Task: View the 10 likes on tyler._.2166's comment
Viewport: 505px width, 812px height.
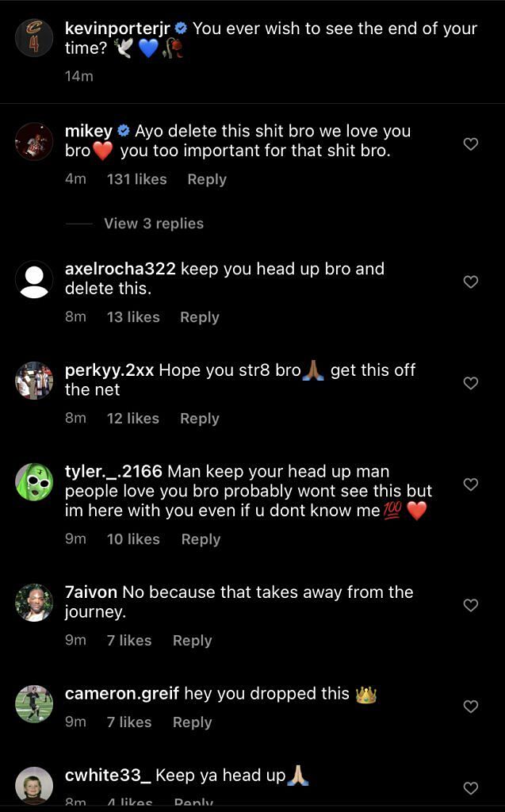Action: coord(133,539)
